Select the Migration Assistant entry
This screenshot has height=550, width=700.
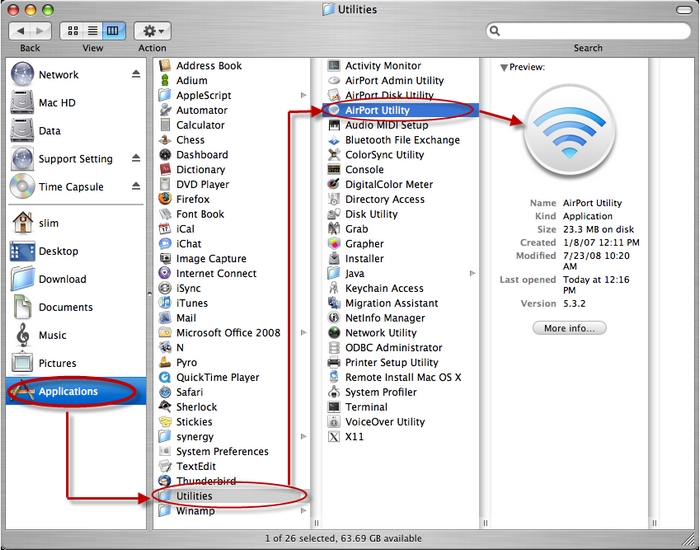pos(400,303)
